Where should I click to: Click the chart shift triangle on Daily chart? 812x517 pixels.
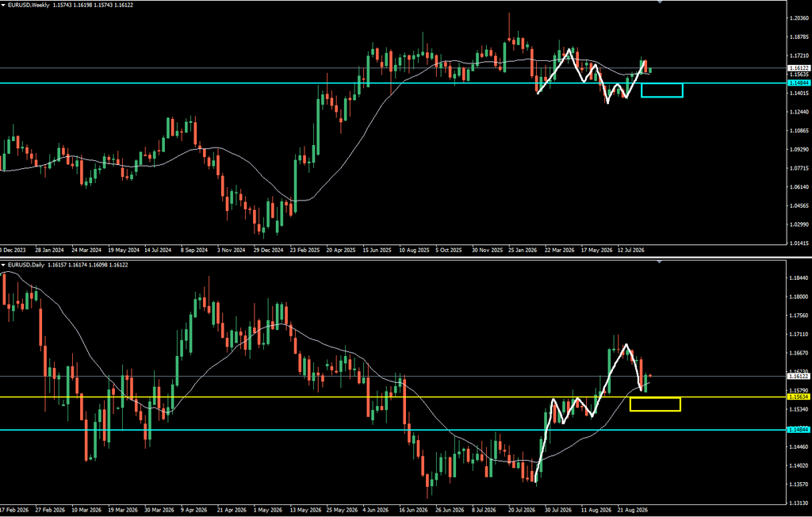659,262
